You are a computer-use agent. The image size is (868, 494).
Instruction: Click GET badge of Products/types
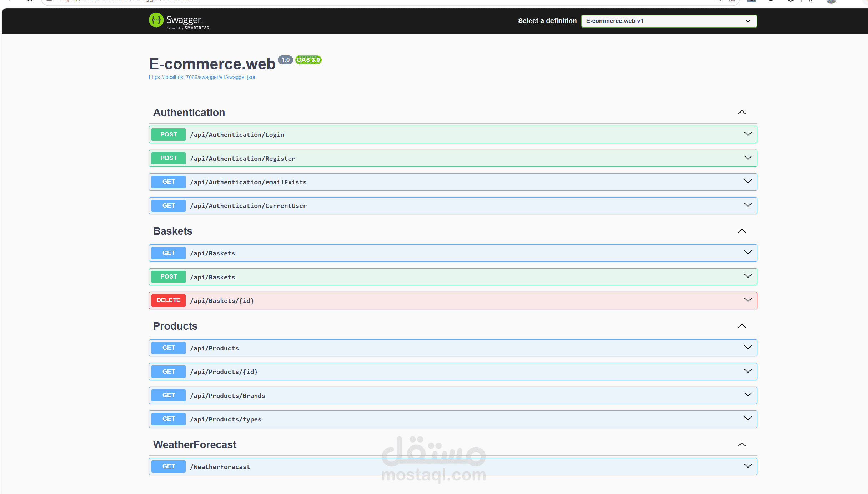(169, 419)
